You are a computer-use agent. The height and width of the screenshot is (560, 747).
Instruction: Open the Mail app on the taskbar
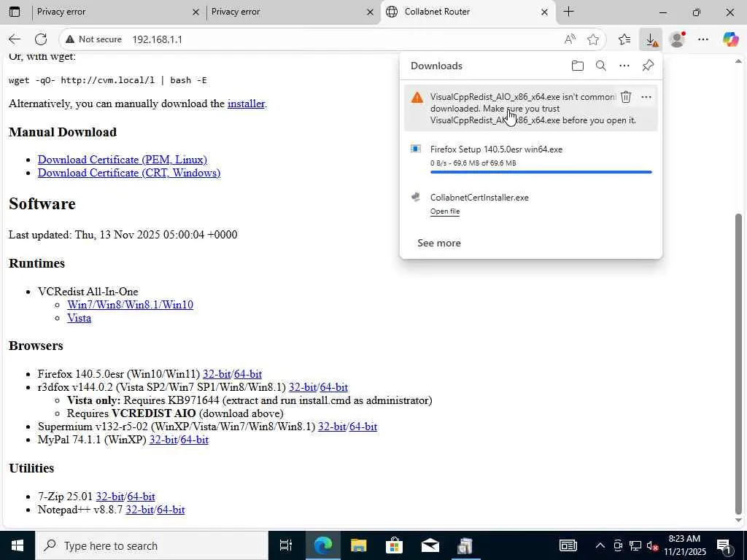point(430,545)
